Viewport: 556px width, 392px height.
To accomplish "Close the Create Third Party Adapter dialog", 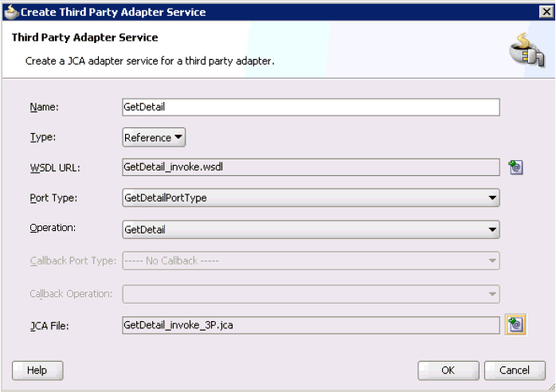I will coord(546,12).
